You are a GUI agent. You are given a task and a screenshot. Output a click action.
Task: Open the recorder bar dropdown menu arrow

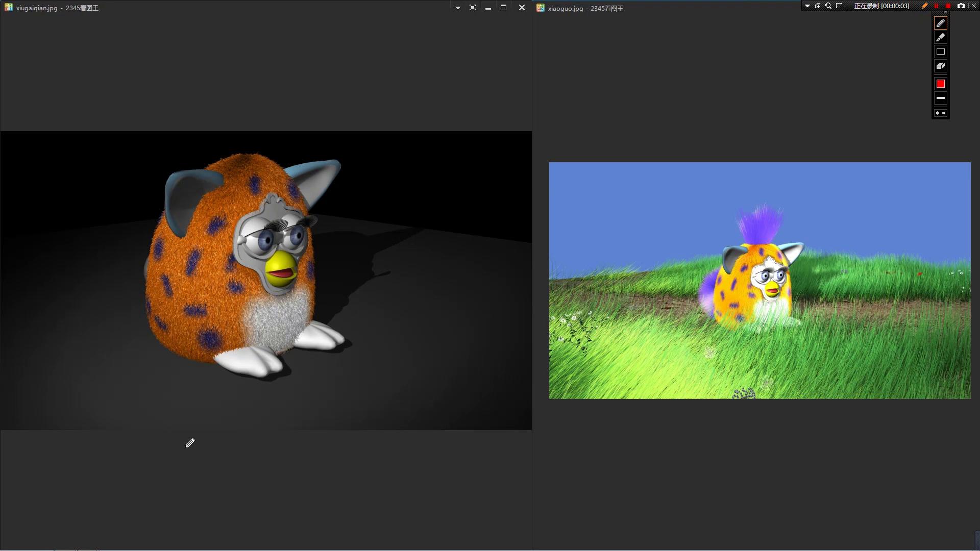807,6
